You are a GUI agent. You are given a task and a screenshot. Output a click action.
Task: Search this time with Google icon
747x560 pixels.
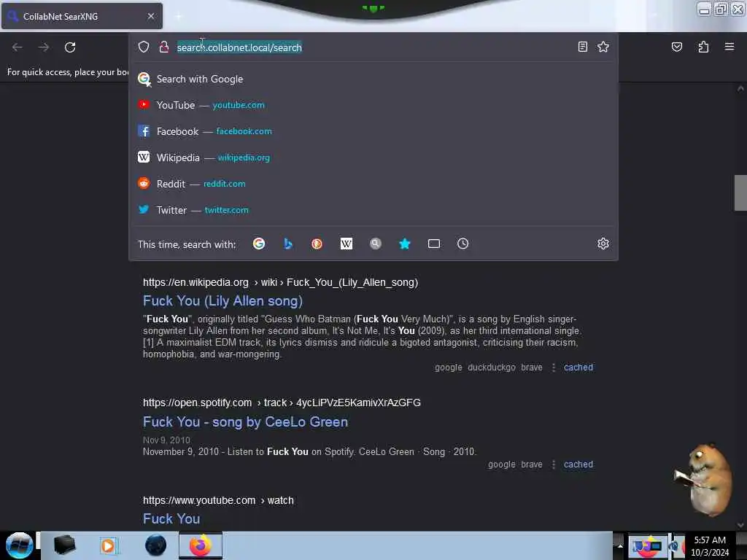tap(259, 244)
